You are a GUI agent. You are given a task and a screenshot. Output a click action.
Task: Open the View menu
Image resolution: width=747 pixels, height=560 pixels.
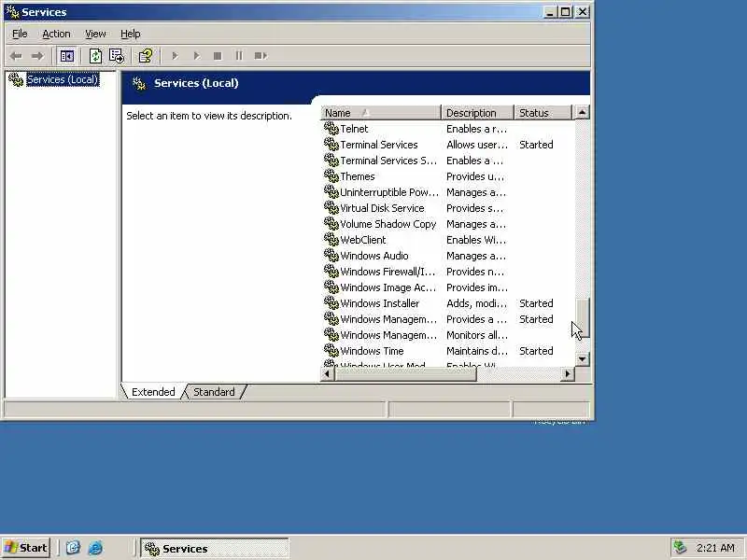click(x=95, y=34)
